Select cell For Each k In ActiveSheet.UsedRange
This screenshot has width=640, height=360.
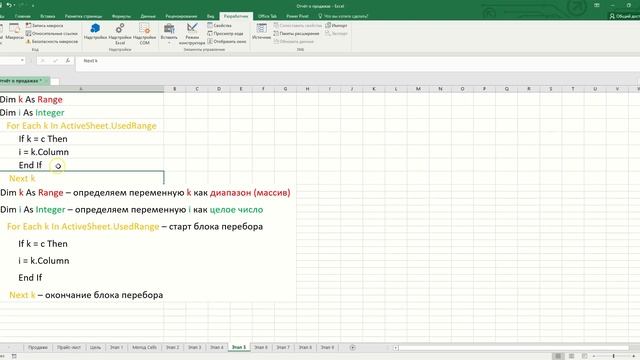coord(82,125)
